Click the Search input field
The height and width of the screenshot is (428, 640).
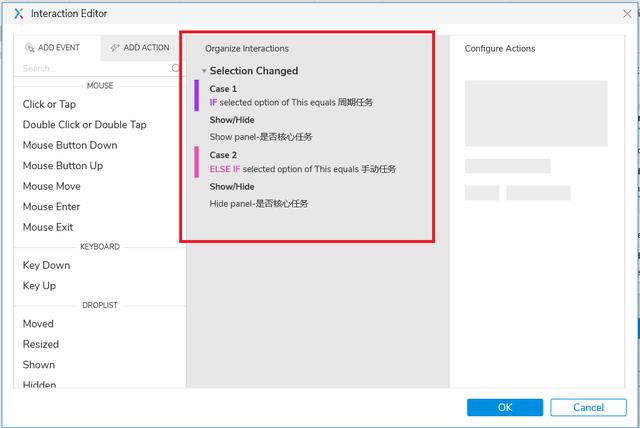[96, 68]
